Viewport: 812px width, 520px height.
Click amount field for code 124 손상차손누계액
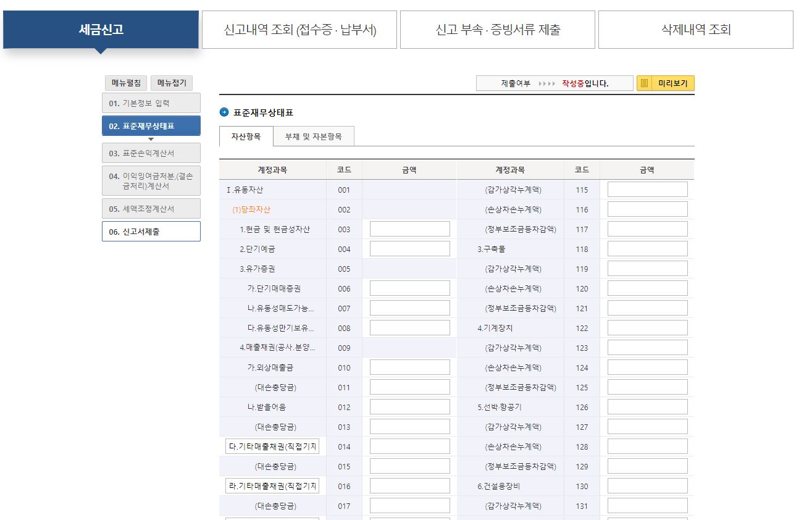[648, 367]
